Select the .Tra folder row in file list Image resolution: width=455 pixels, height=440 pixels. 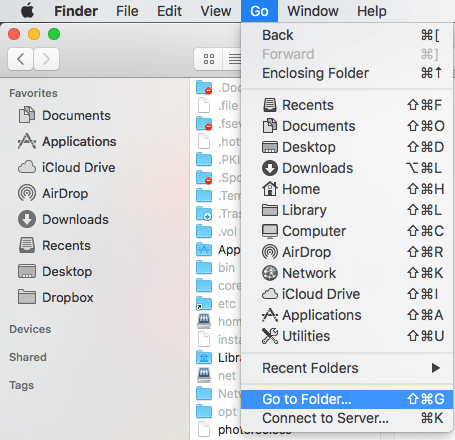pos(217,213)
